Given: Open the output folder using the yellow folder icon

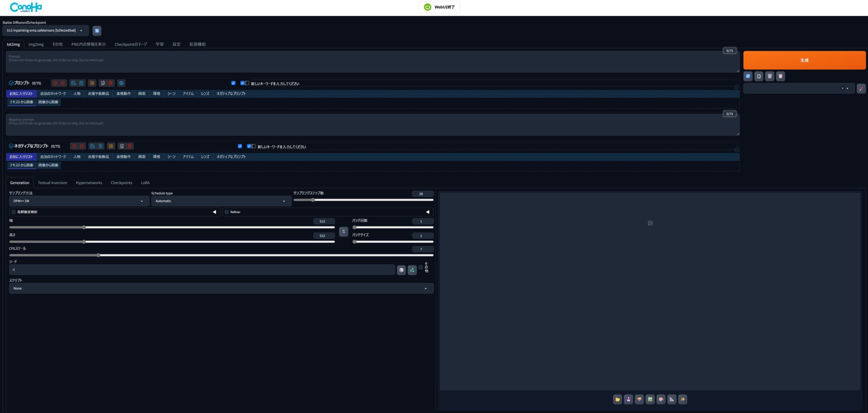Looking at the screenshot, I should 618,399.
